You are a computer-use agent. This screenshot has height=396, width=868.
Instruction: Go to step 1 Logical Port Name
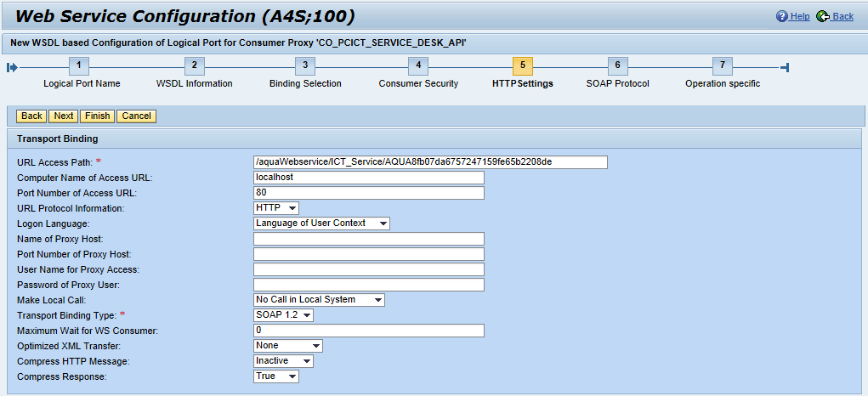[78, 66]
